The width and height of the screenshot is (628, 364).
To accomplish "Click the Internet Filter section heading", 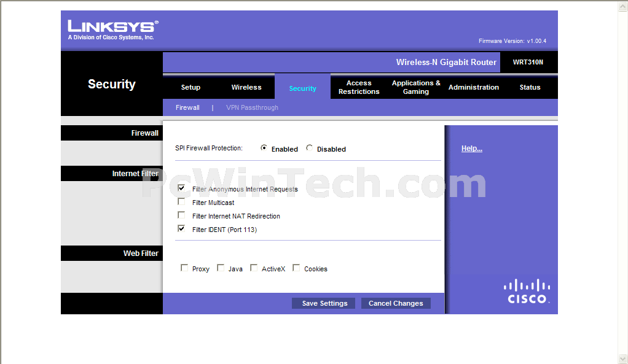I will tap(135, 174).
